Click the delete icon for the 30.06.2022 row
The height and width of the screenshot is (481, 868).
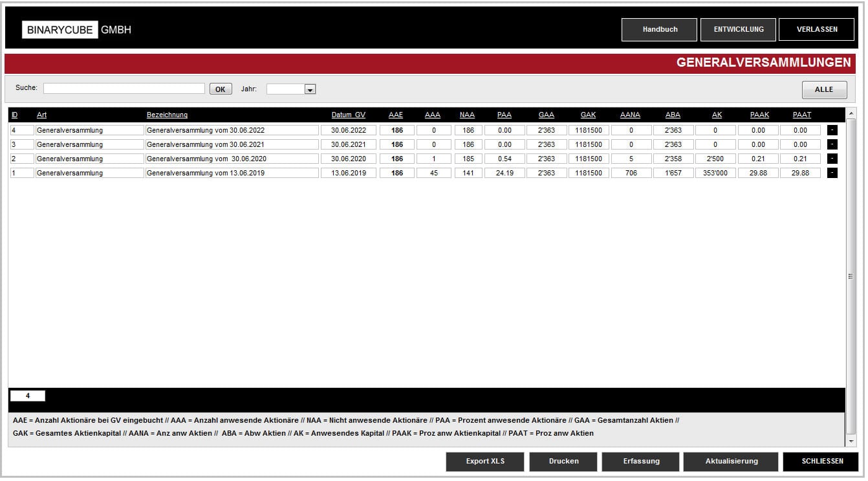tap(832, 130)
